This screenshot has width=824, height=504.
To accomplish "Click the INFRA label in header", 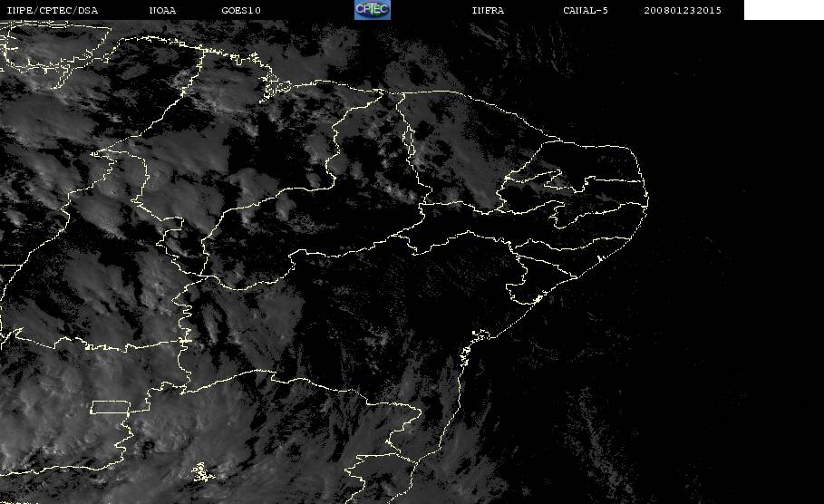I will point(488,10).
